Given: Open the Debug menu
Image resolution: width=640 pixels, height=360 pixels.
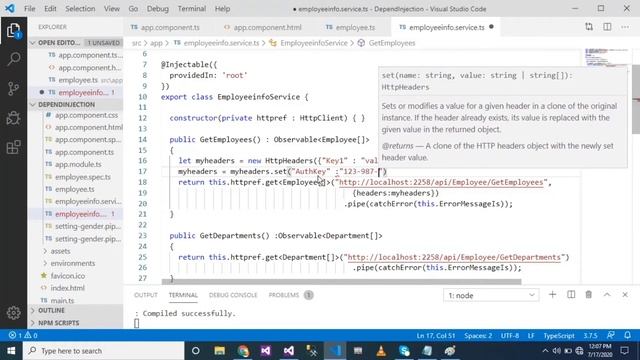Looking at the screenshot, I should (158, 9).
